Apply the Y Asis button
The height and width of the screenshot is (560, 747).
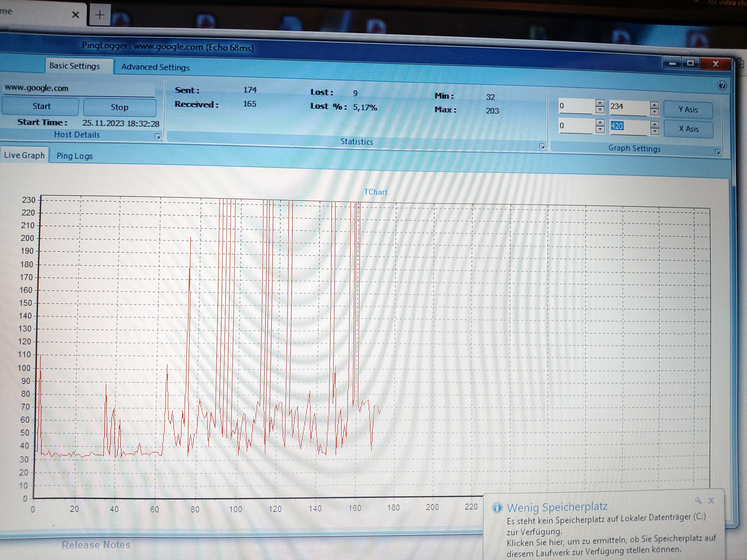pos(688,110)
